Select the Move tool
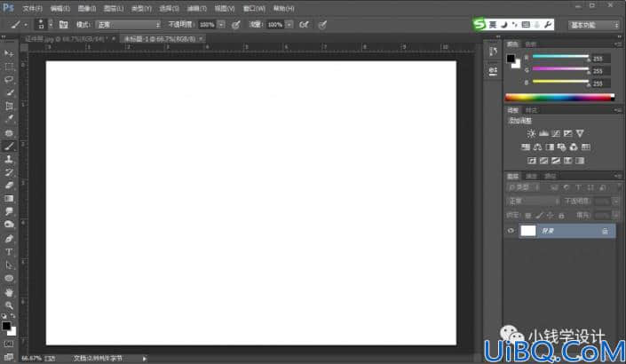 9,53
